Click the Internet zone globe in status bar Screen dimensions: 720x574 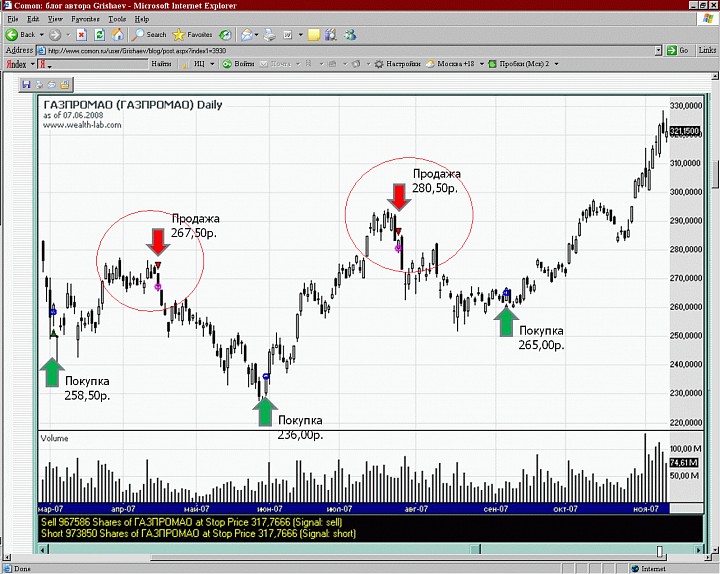pyautogui.click(x=635, y=569)
